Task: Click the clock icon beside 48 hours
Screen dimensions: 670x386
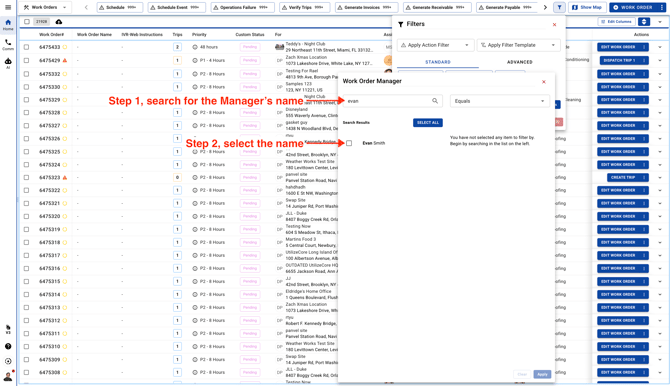Action: 195,47
